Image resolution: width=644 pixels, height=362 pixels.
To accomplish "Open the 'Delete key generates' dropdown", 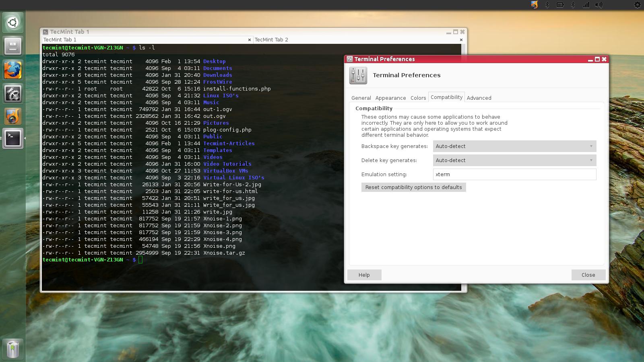I will coord(514,160).
